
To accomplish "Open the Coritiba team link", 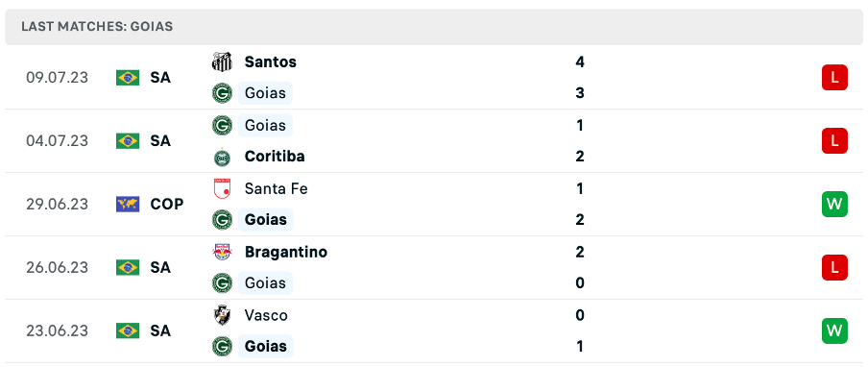I will coord(275,157).
